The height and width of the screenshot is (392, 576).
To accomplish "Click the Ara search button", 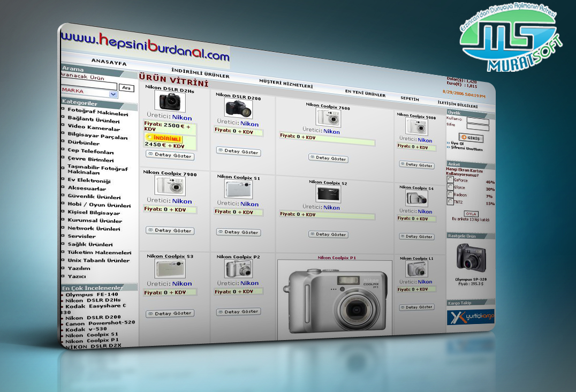I will click(126, 88).
